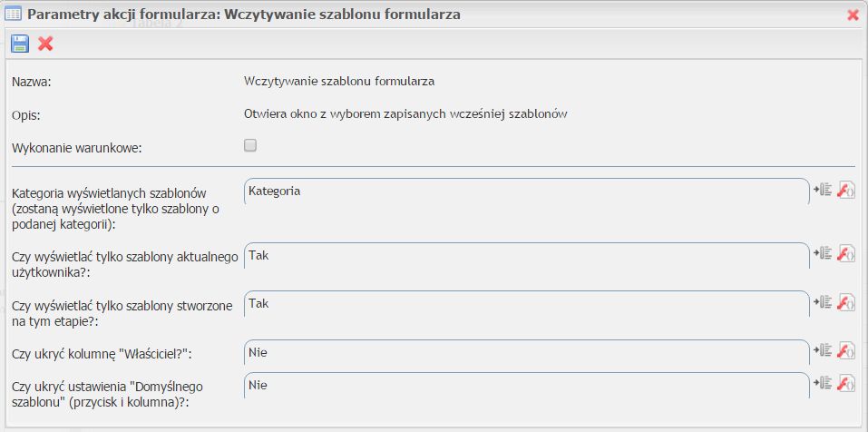This screenshot has height=432, width=868.
Task: Save the form action parameters (floppy disk icon)
Action: (20, 43)
